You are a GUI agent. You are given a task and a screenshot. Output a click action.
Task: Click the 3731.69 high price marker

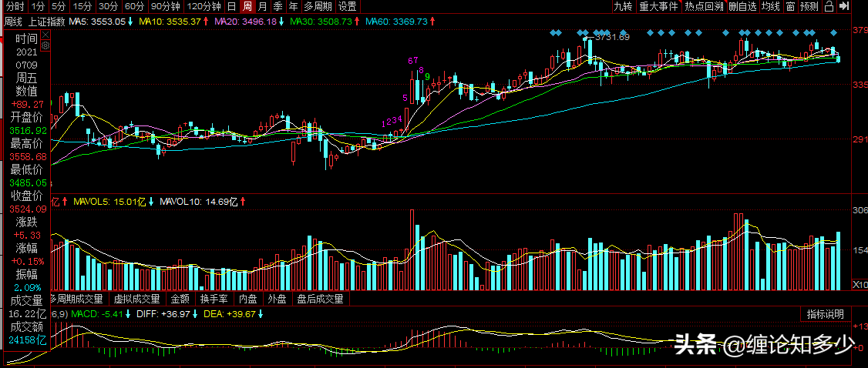coord(612,37)
